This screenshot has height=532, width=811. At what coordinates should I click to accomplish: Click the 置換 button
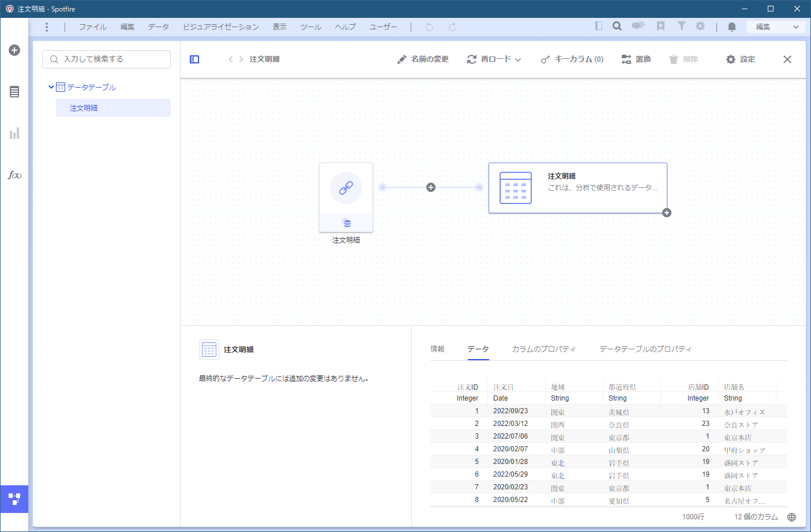point(636,59)
